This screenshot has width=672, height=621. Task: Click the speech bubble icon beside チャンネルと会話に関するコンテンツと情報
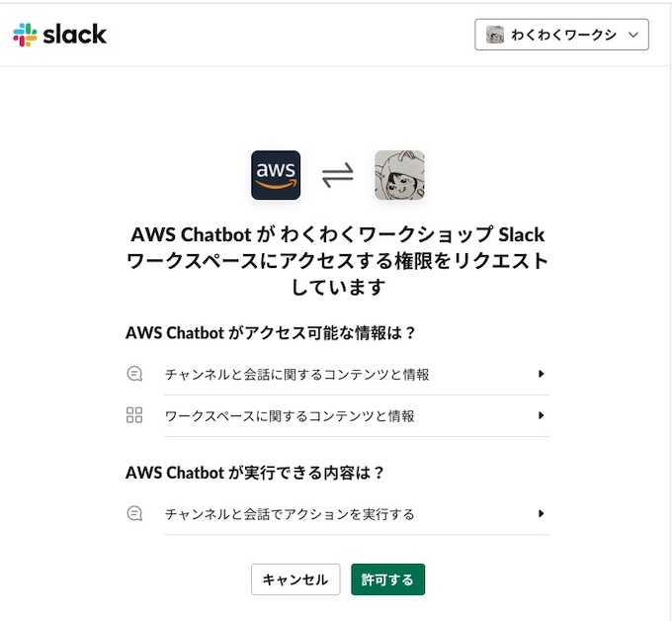(135, 375)
